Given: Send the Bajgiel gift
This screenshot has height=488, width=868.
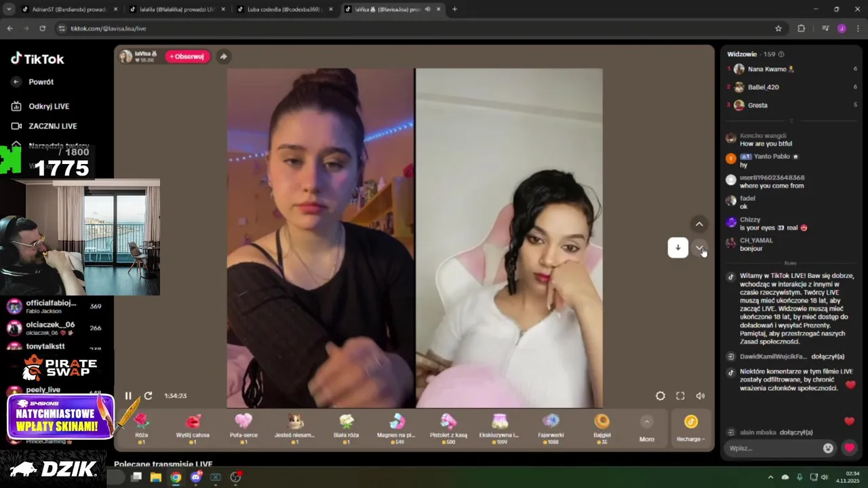Looking at the screenshot, I should pyautogui.click(x=601, y=428).
